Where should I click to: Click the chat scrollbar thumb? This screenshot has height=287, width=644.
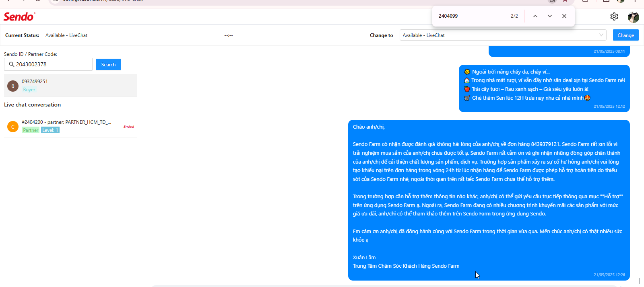(x=639, y=281)
